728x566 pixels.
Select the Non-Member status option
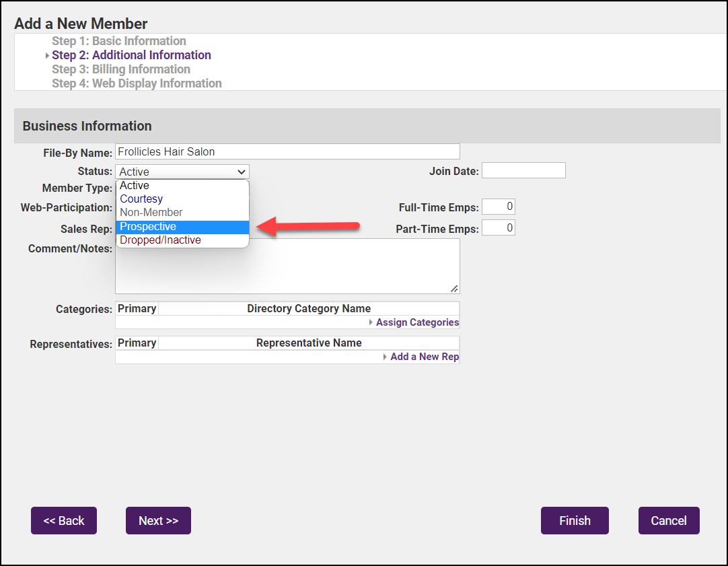(182, 213)
